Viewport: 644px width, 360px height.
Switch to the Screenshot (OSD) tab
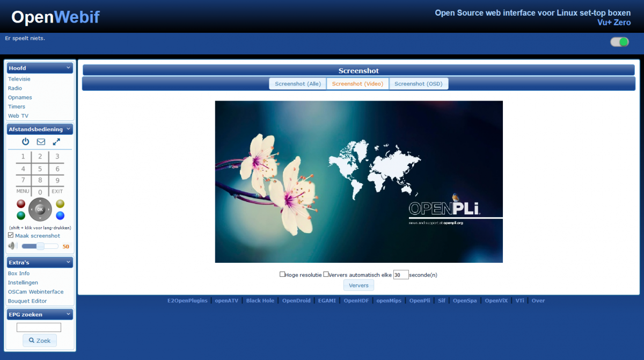419,83
